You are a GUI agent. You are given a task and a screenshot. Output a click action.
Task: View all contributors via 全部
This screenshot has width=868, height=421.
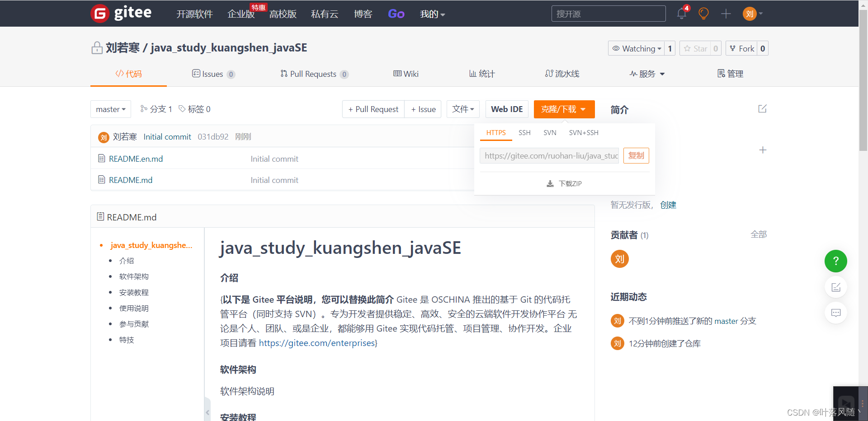click(x=759, y=234)
